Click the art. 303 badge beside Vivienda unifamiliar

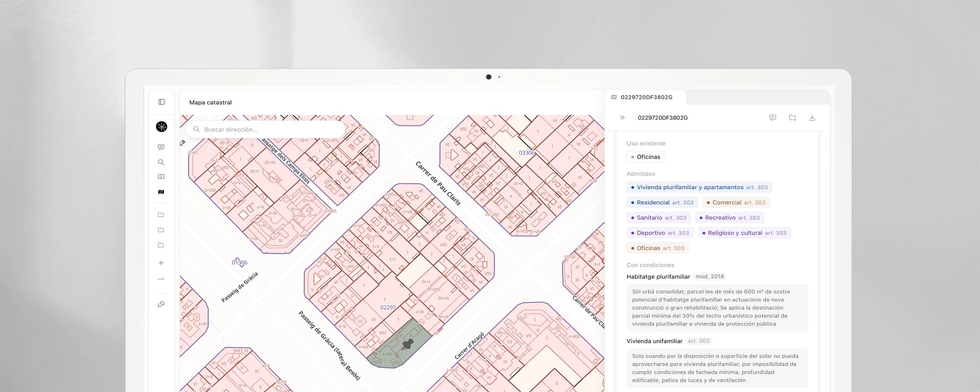click(x=699, y=341)
